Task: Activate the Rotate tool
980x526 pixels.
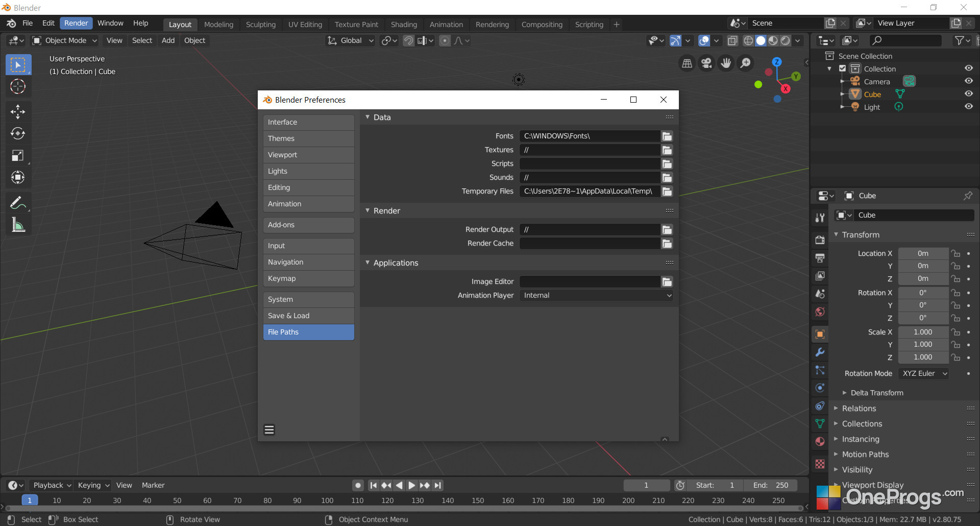Action: point(18,133)
